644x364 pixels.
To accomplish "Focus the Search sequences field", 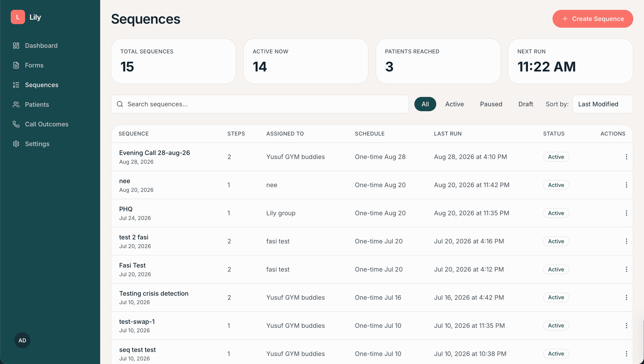I will tap(260, 104).
